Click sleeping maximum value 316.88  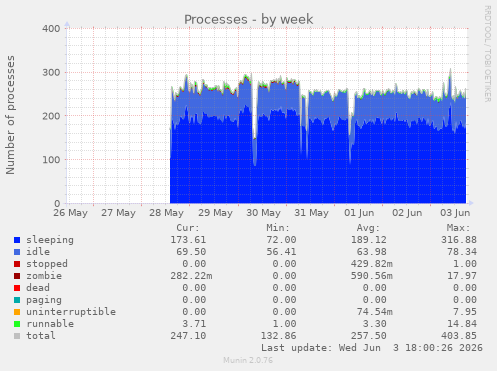[459, 240]
